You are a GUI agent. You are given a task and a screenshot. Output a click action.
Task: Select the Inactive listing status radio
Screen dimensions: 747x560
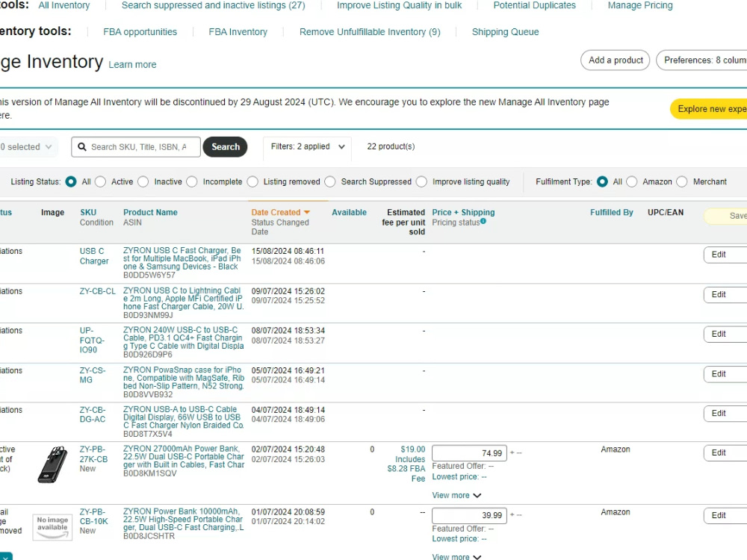(x=143, y=182)
